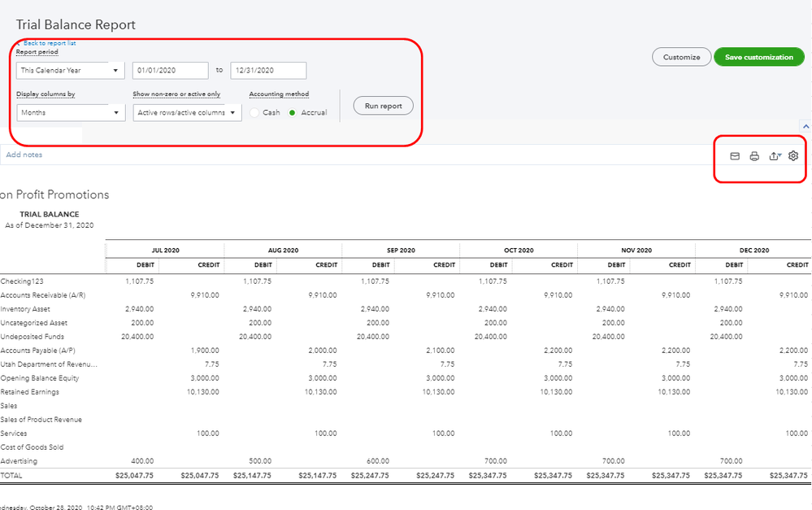Screen dimensions: 812x510
Task: Open the export report icon menu
Action: coord(775,156)
